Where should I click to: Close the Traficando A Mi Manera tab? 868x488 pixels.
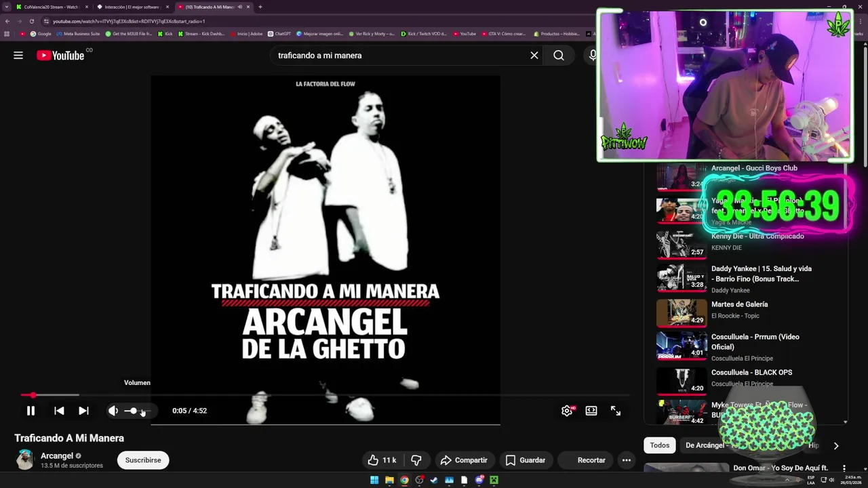[248, 7]
